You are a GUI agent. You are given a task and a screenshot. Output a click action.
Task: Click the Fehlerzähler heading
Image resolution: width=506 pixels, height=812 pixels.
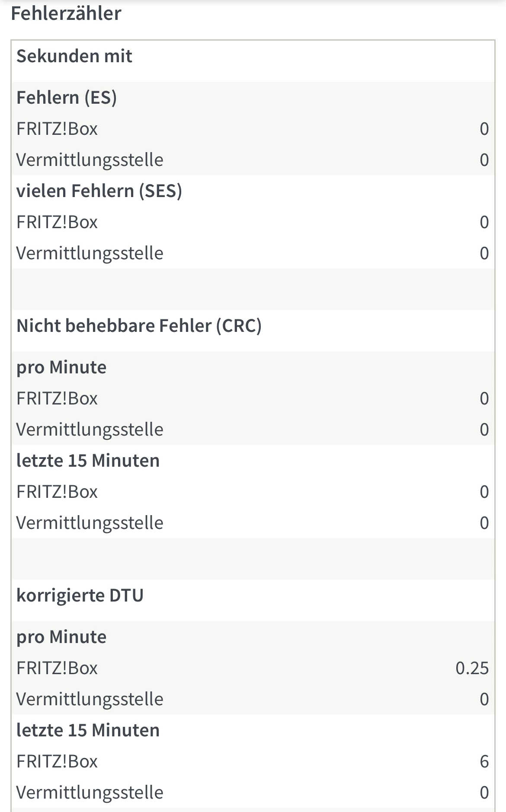pos(66,13)
